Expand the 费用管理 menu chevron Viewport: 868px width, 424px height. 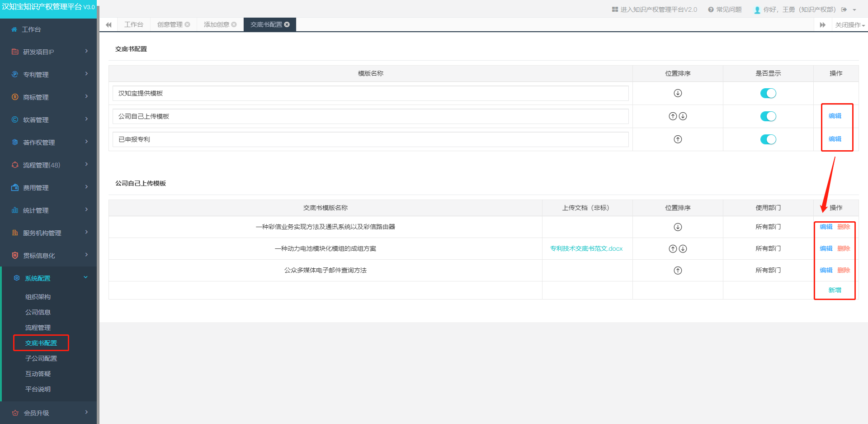(86, 187)
